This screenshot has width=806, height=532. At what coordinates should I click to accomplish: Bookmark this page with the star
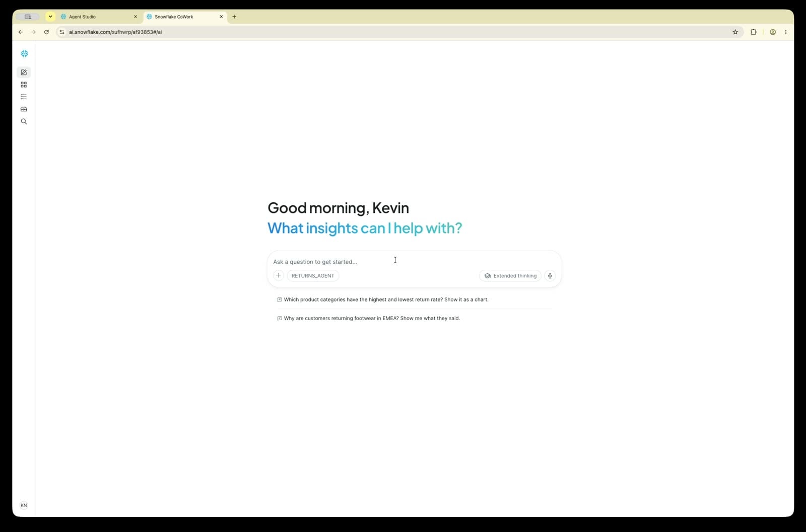click(735, 32)
